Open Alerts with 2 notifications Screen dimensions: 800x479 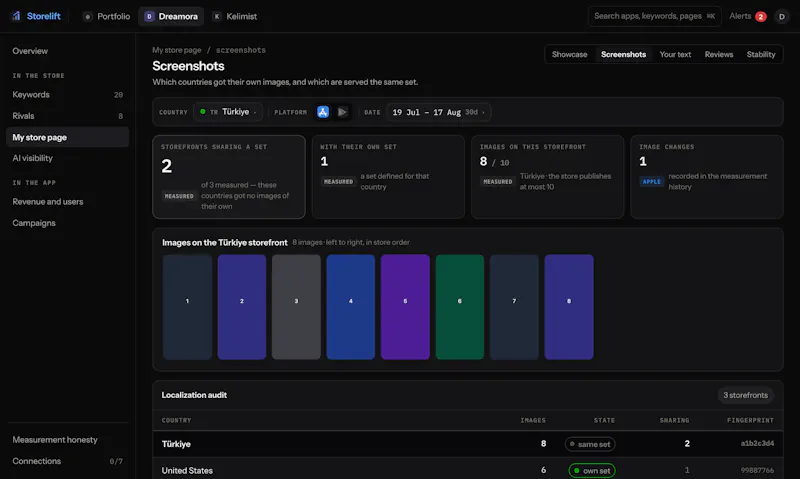click(747, 16)
